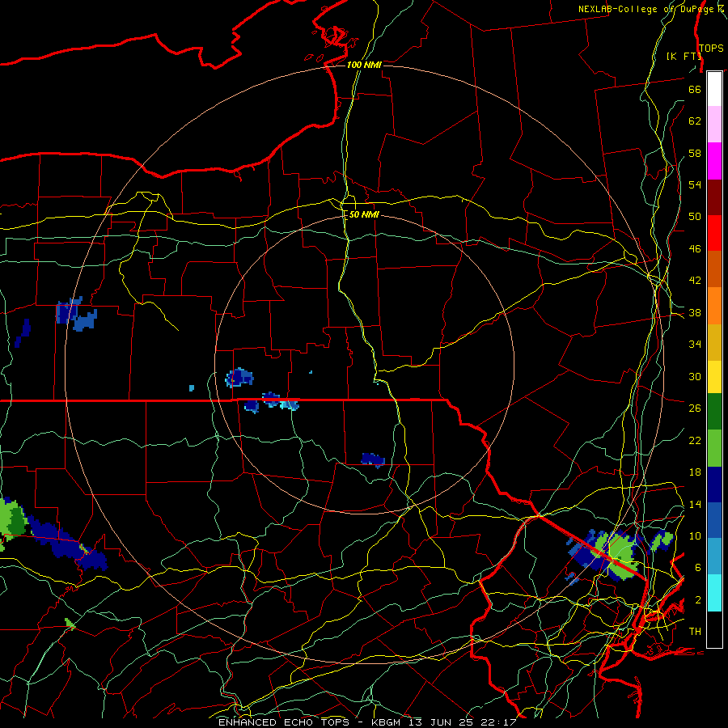Image resolution: width=728 pixels, height=728 pixels.
Task: Click the 10 value on legend scale
Action: 695,535
